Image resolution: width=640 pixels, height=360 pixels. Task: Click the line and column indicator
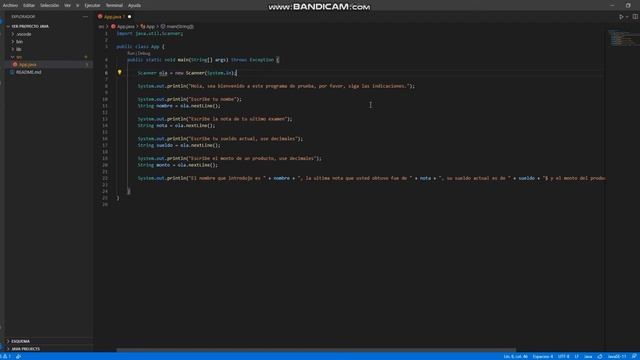[515, 356]
